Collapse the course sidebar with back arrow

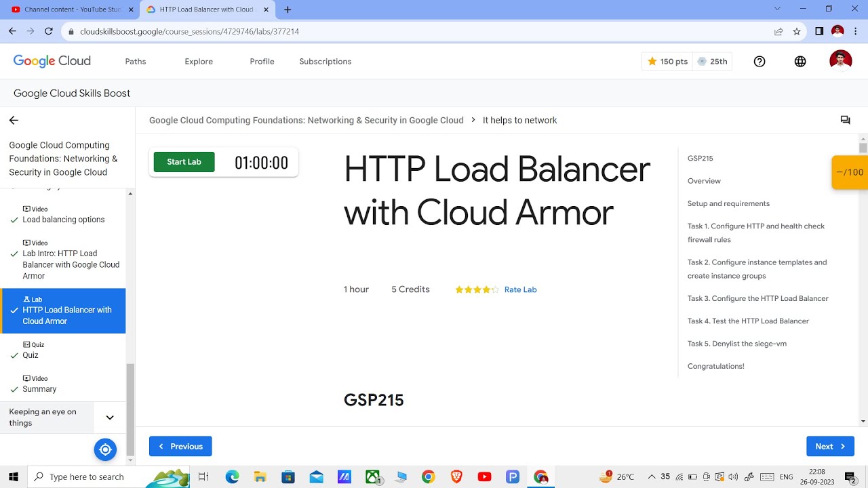[x=14, y=120]
